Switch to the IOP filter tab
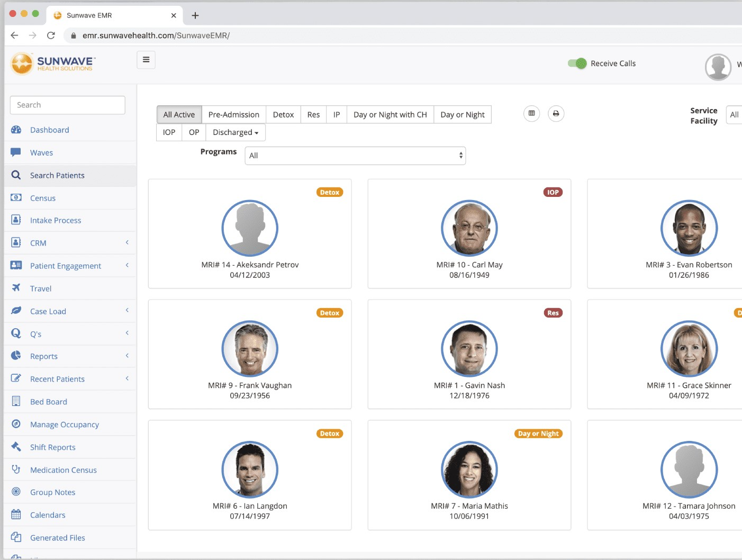742x560 pixels. [168, 132]
